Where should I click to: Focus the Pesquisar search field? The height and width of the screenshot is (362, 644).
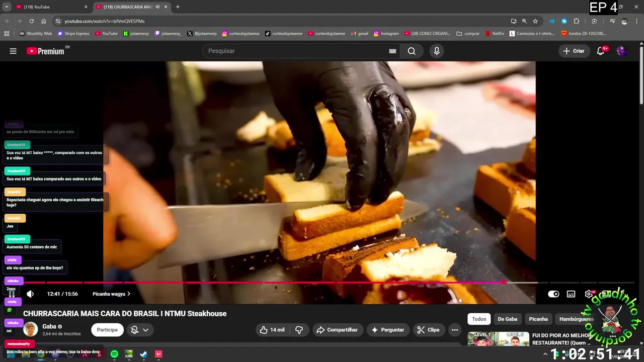[x=297, y=51]
